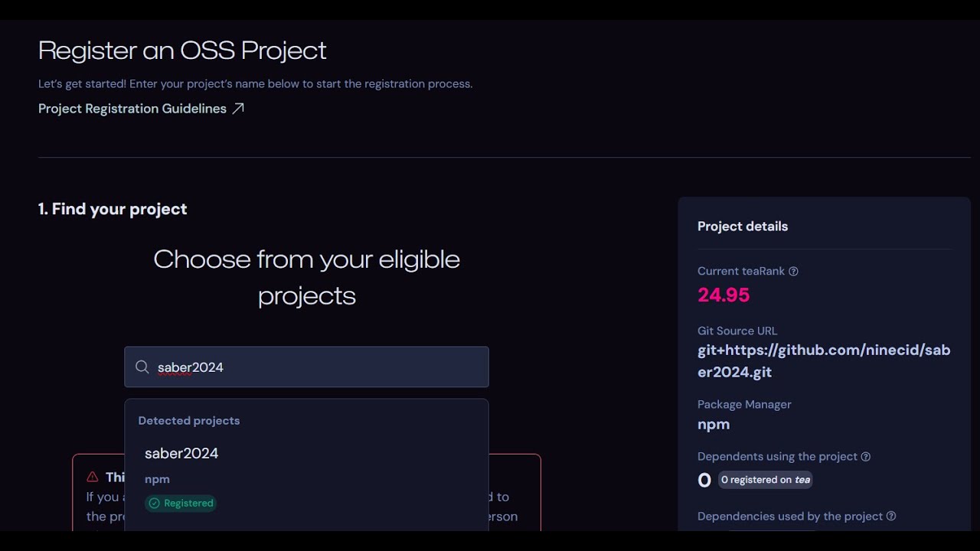
Task: Click the npm Package Manager value
Action: (x=714, y=424)
